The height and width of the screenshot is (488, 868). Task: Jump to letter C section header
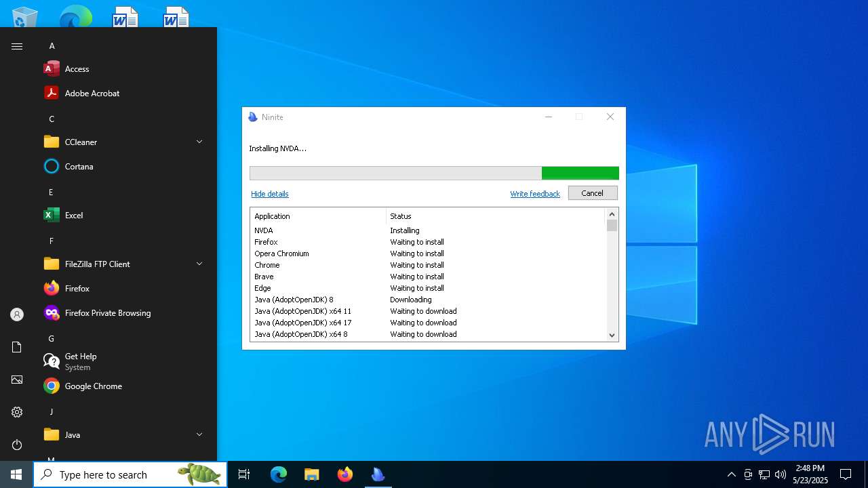point(52,119)
